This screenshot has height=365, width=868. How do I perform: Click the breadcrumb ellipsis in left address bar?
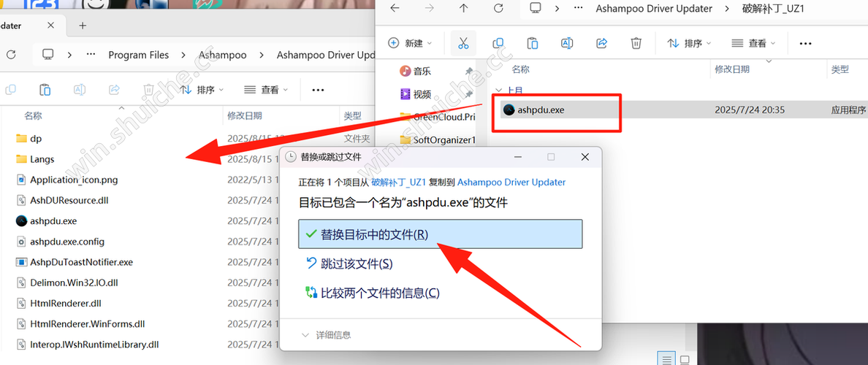click(x=91, y=55)
